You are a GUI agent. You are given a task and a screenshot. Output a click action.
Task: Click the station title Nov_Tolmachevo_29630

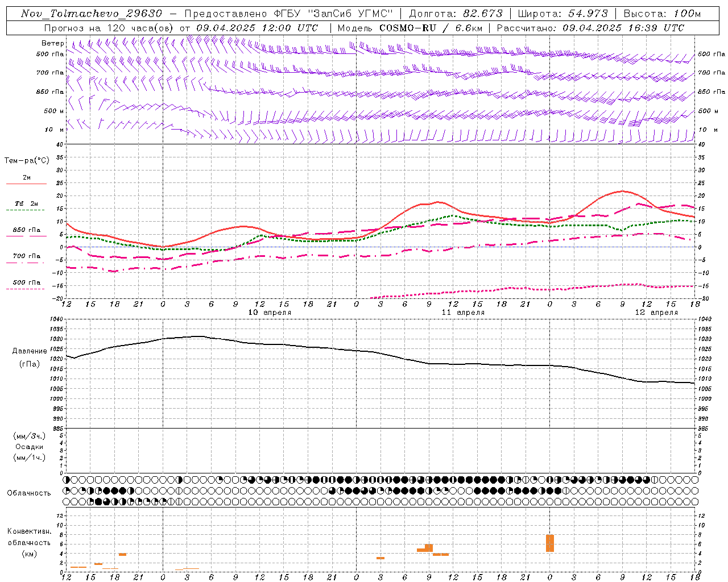(x=92, y=14)
